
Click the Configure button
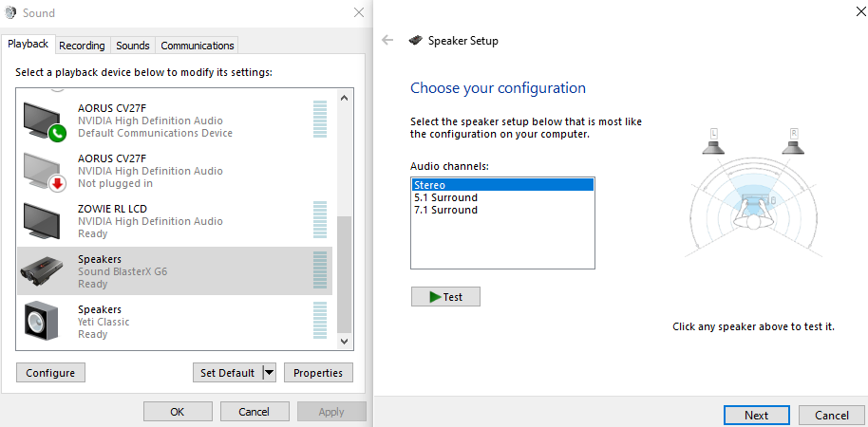(x=50, y=373)
